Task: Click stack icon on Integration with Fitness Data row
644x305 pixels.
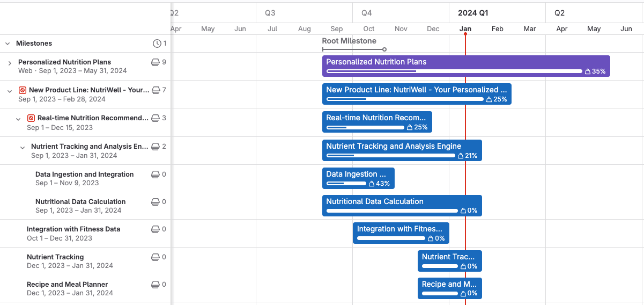Action: click(x=156, y=229)
